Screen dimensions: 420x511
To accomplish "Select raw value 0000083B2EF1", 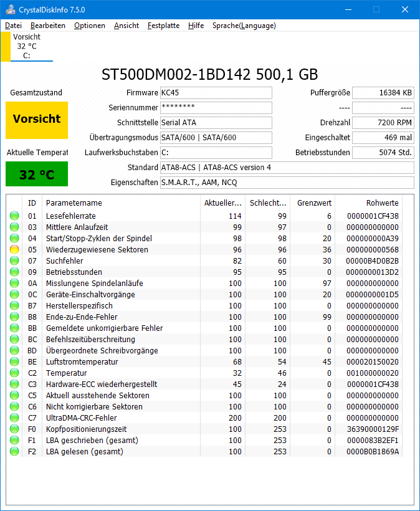I will (373, 441).
